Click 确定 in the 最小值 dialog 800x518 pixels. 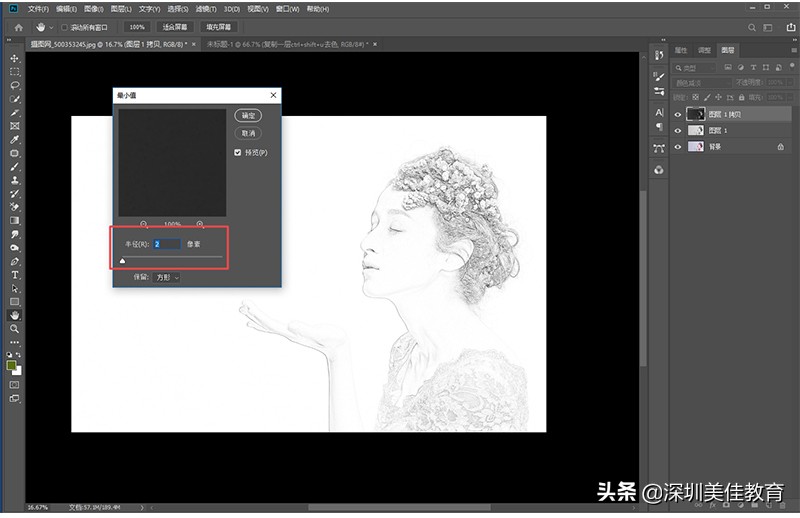click(248, 115)
